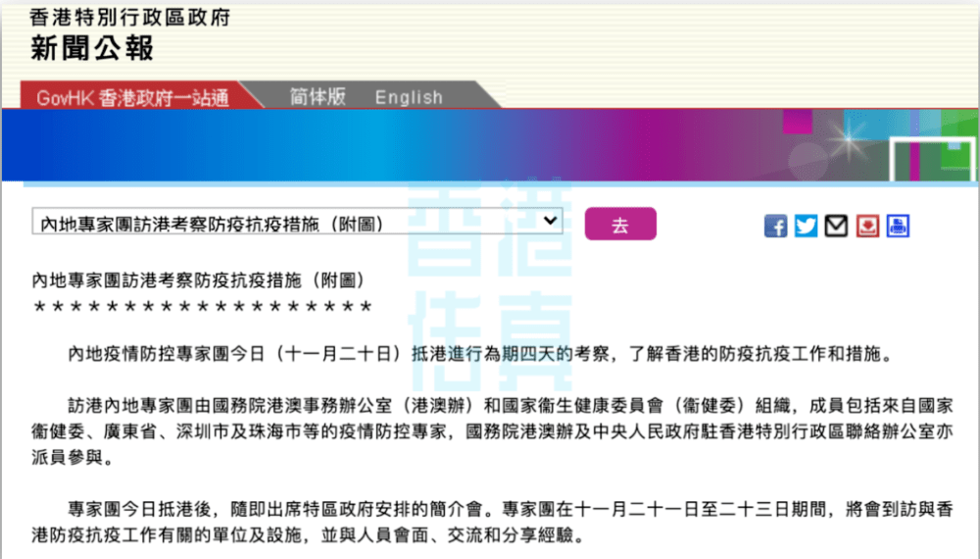
Task: Click the paragraph beginning 專家團今日抵港後
Action: pos(490,523)
